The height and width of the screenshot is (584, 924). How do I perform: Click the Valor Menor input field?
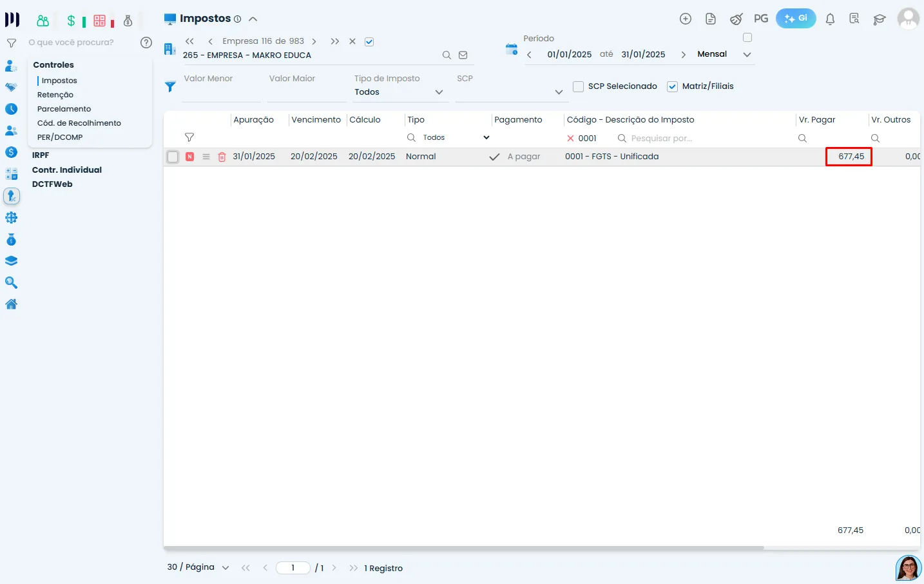tap(221, 92)
